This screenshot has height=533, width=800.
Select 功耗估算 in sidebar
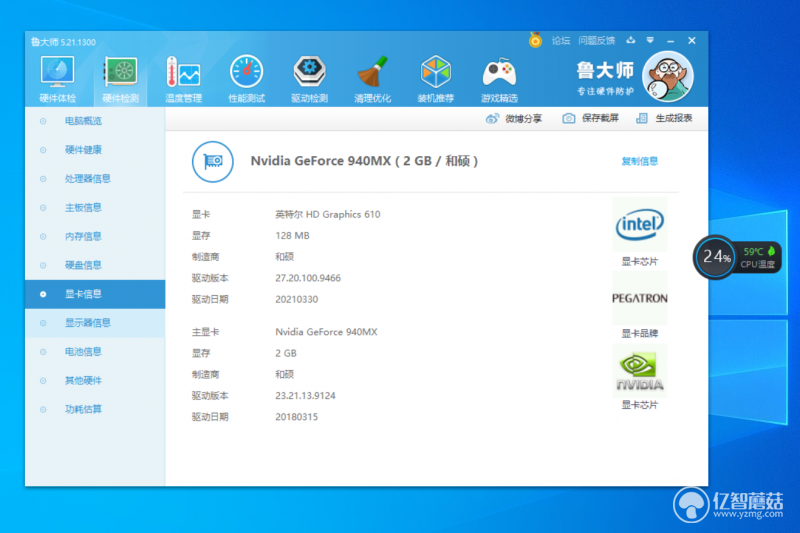(x=95, y=409)
